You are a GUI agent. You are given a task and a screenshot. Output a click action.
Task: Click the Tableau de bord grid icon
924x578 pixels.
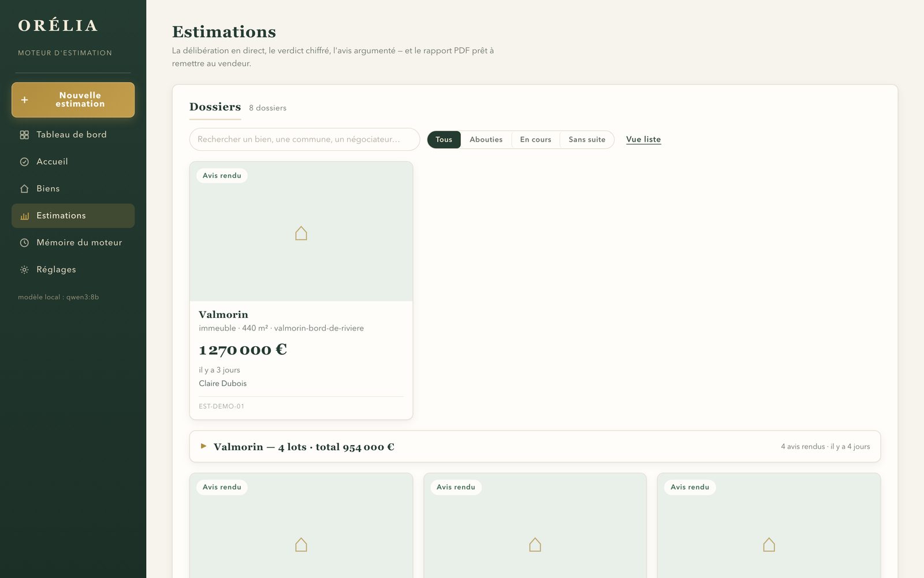point(24,135)
